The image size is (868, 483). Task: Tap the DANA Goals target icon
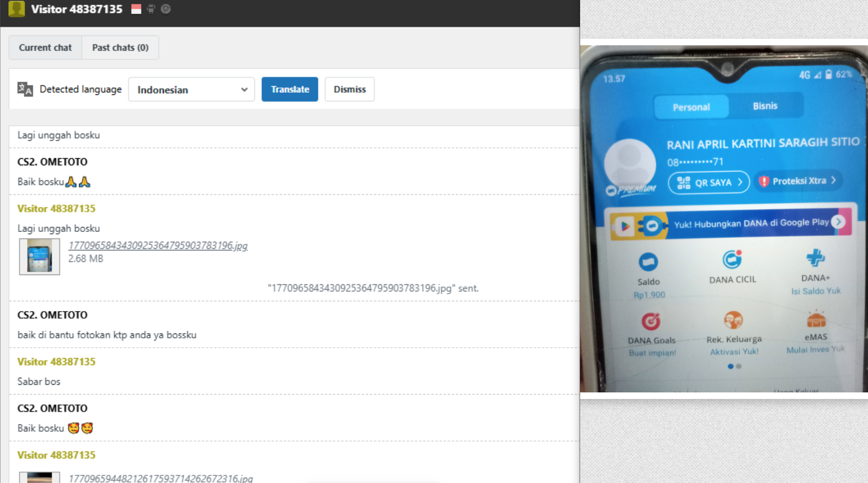pos(651,321)
